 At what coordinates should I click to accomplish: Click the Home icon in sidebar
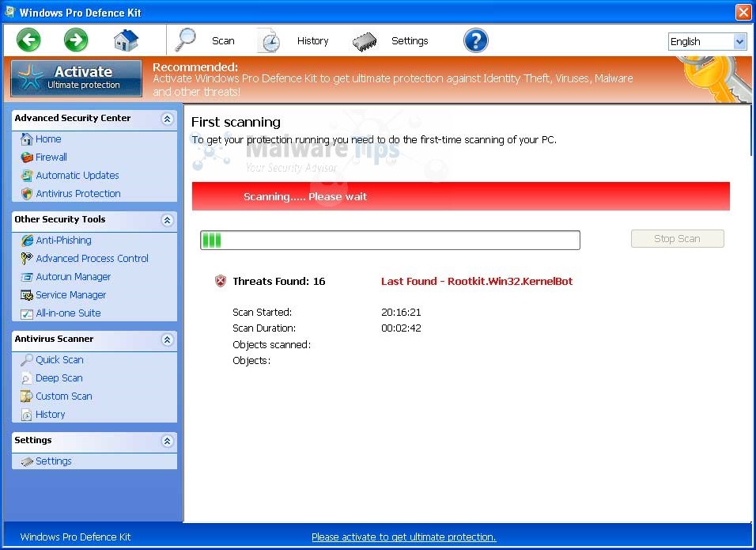(27, 139)
